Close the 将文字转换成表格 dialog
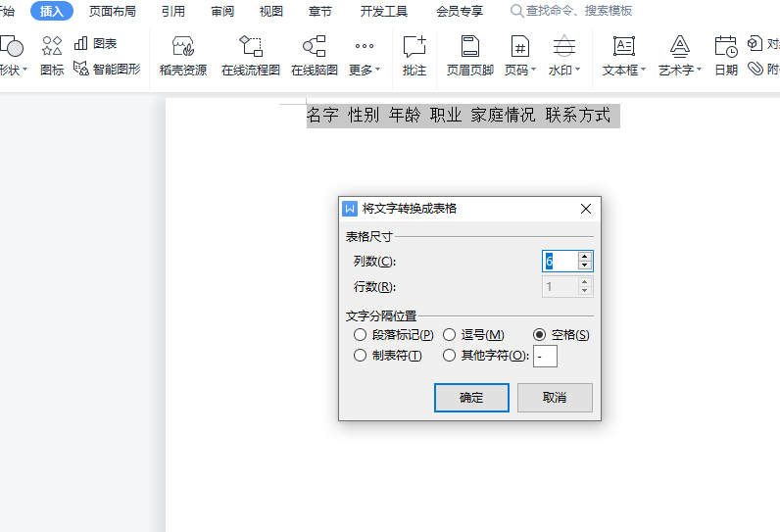Screen dimensions: 780x532 pos(586,209)
